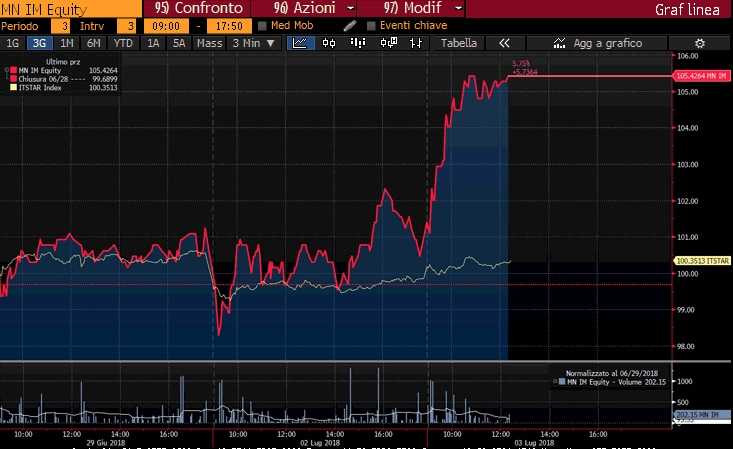Select the 1M period tab

67,43
